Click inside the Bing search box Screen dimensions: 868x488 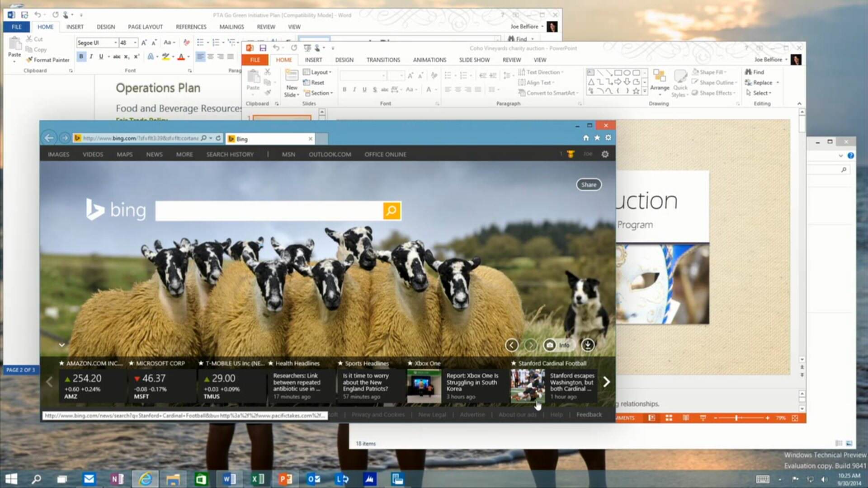269,211
